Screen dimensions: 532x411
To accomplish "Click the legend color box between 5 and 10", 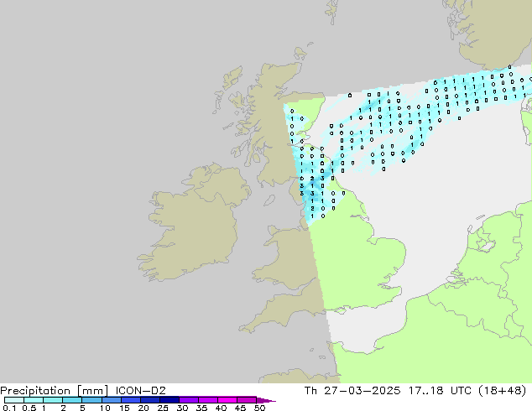I will (92, 400).
